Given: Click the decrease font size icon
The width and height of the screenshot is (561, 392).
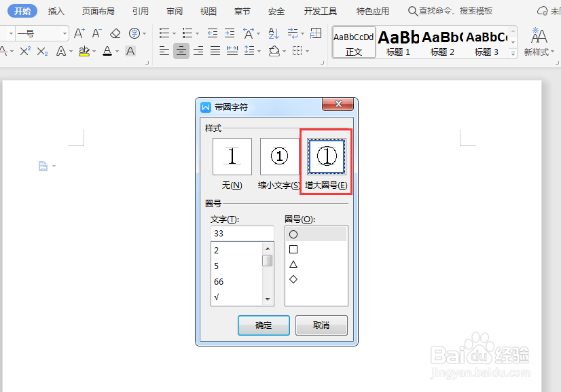Looking at the screenshot, I should tap(96, 34).
